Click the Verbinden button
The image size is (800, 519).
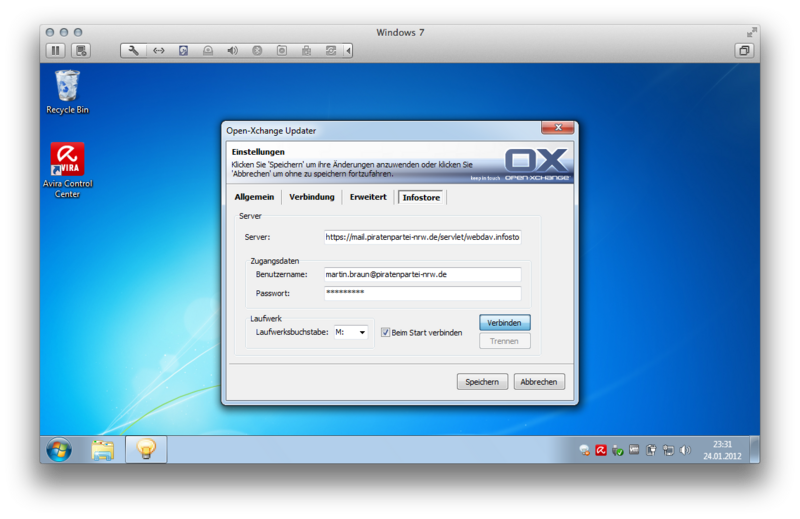point(504,323)
